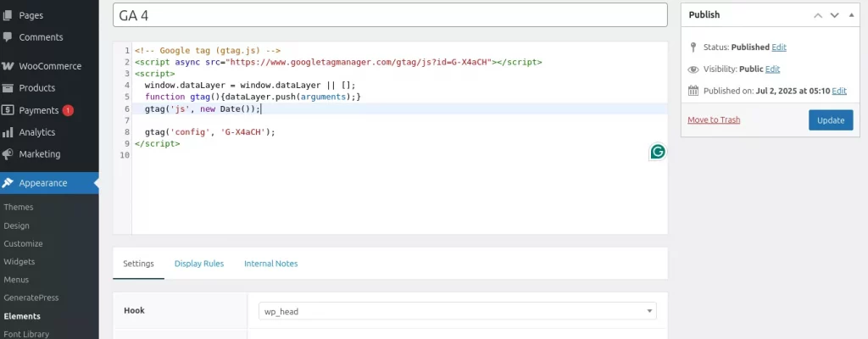Screen dimensions: 868x339
Task: Click code line 'window.dataLayer = window.dataLayer'
Action: 250,86
